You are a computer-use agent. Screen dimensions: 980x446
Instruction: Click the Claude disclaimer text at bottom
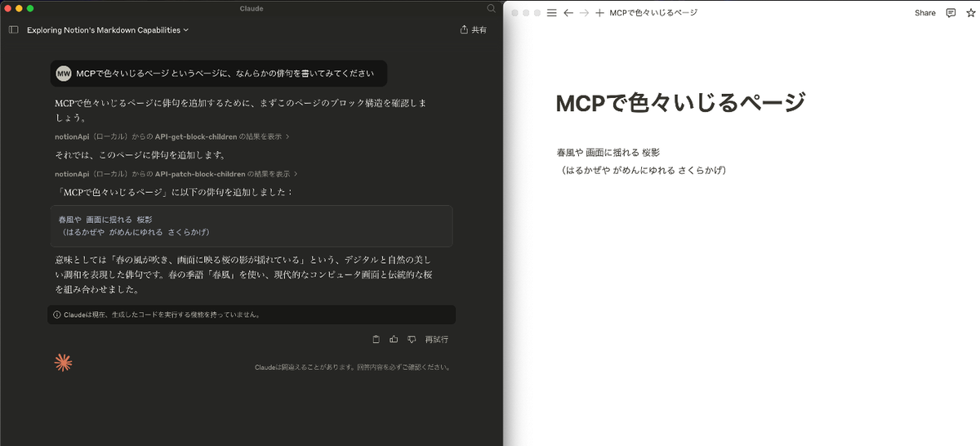point(353,368)
